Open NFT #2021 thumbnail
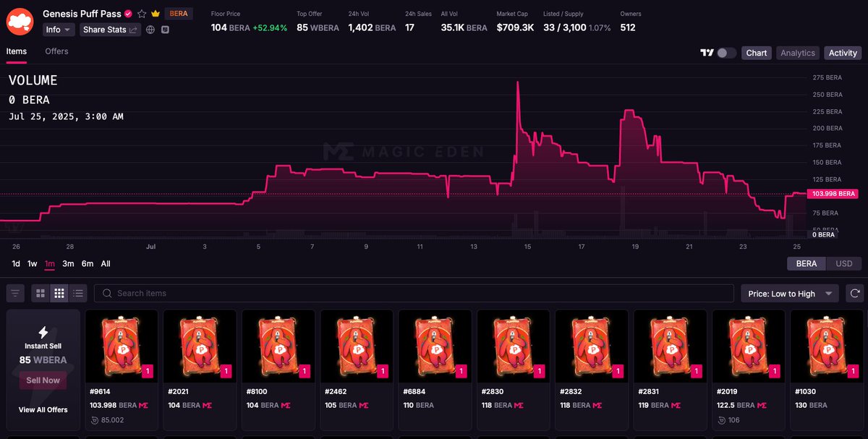 coord(200,345)
